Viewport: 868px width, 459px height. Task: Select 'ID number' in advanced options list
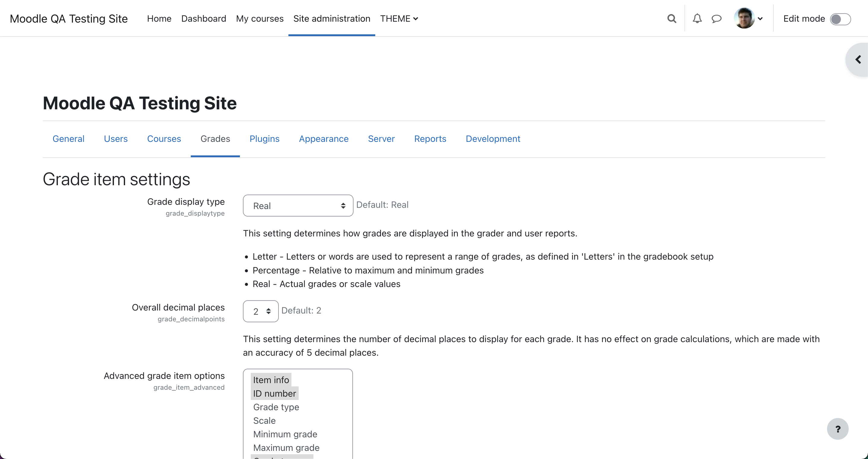click(274, 393)
